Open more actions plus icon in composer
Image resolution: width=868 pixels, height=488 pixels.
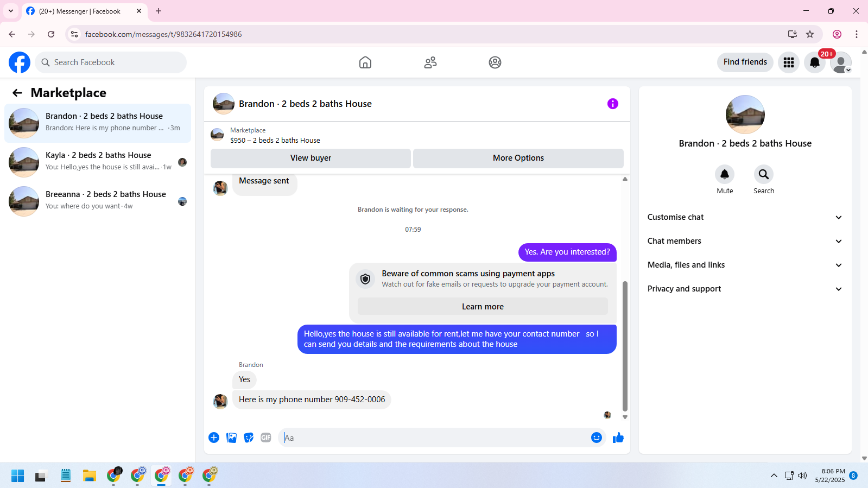(x=214, y=438)
